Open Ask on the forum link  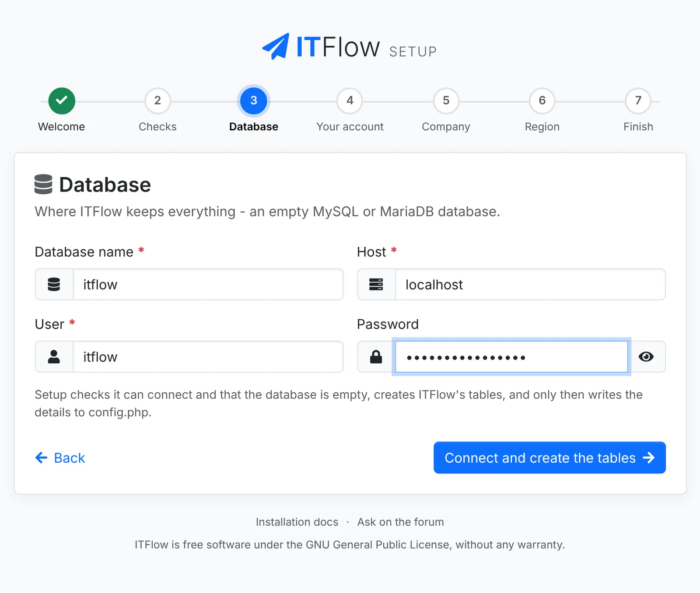(x=401, y=522)
